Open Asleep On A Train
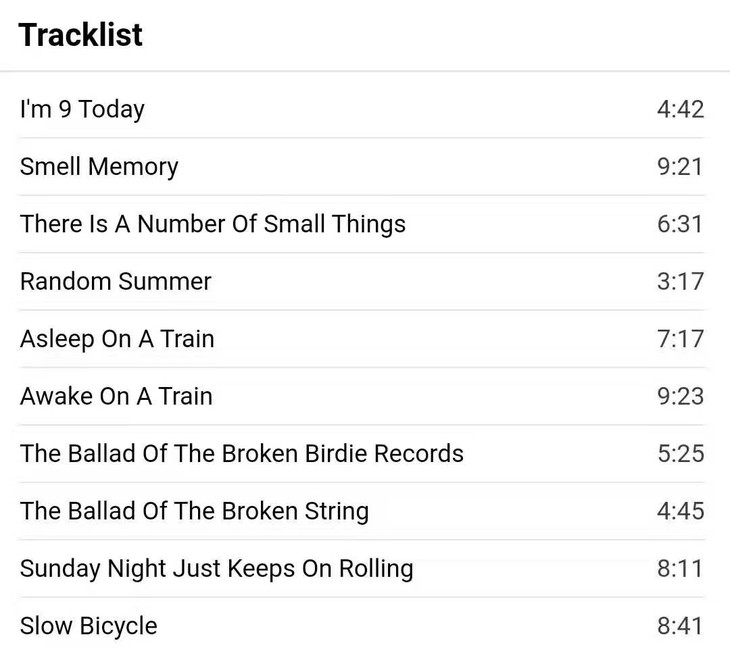Screen dimensions: 730x664 point(117,339)
